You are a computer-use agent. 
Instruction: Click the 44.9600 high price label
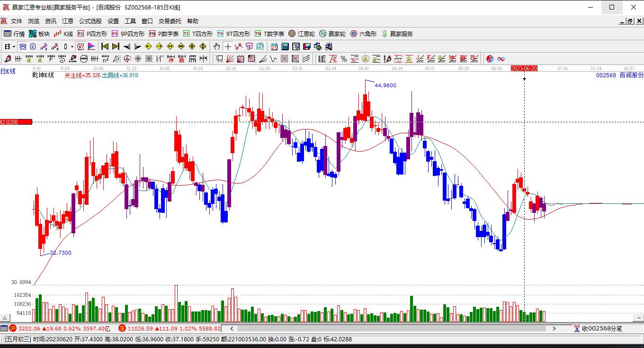click(x=385, y=85)
